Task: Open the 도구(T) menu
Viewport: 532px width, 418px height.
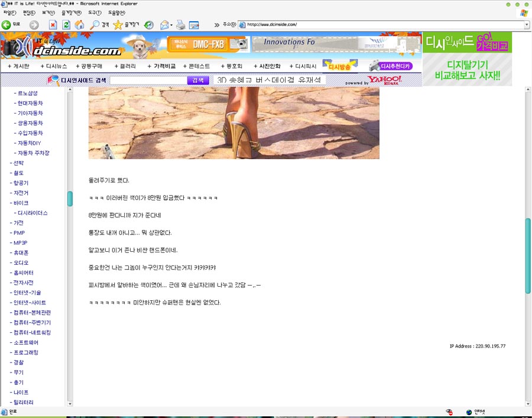Action: click(x=95, y=12)
